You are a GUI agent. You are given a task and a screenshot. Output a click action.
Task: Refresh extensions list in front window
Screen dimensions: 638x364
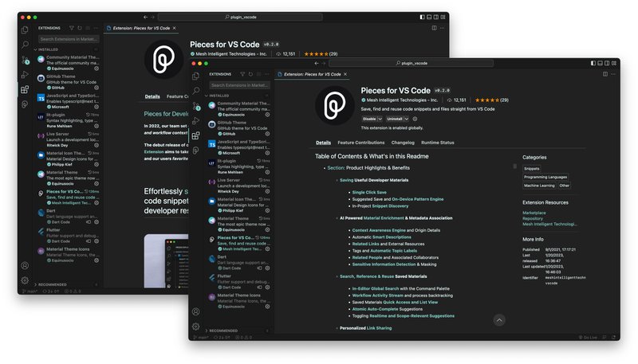(250, 74)
